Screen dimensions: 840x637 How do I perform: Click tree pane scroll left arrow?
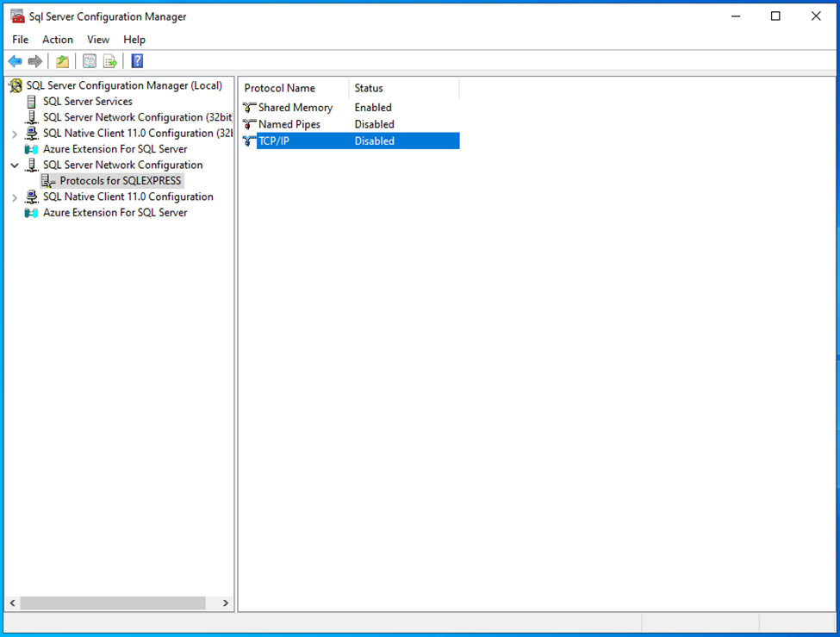(12, 603)
